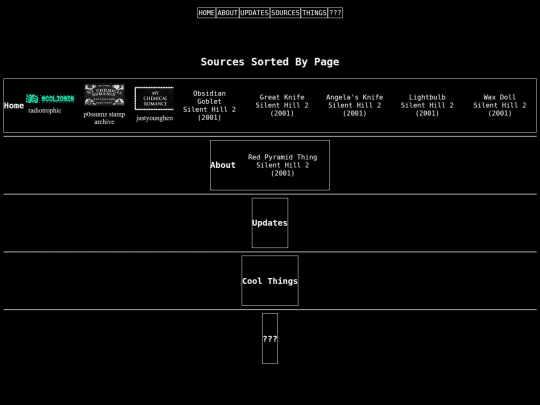Follow the justyounghen credit link
Viewport: 540px width, 405px height.
point(154,118)
